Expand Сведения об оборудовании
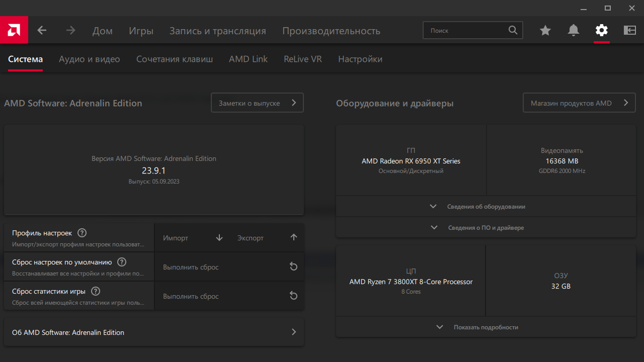The height and width of the screenshot is (362, 644). (x=486, y=206)
